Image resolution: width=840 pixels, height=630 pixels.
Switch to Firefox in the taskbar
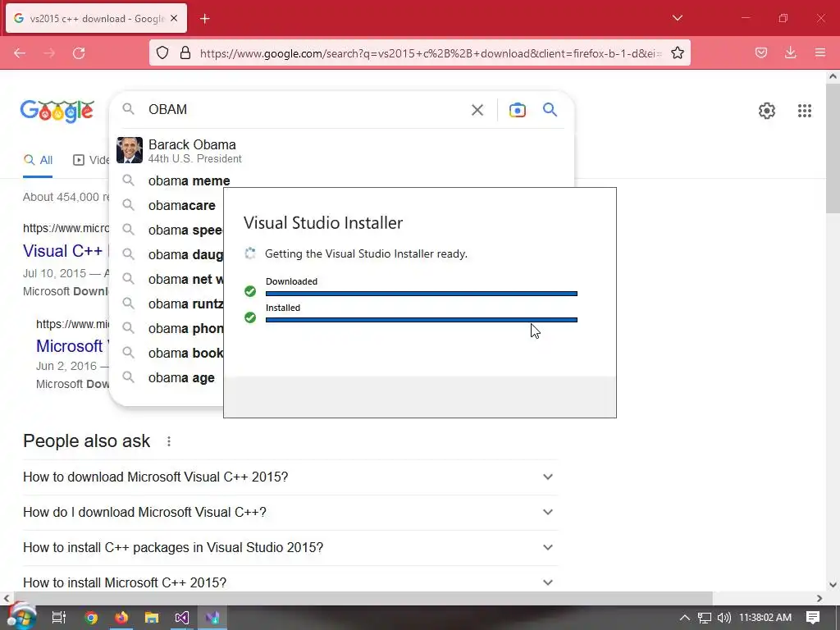point(121,618)
